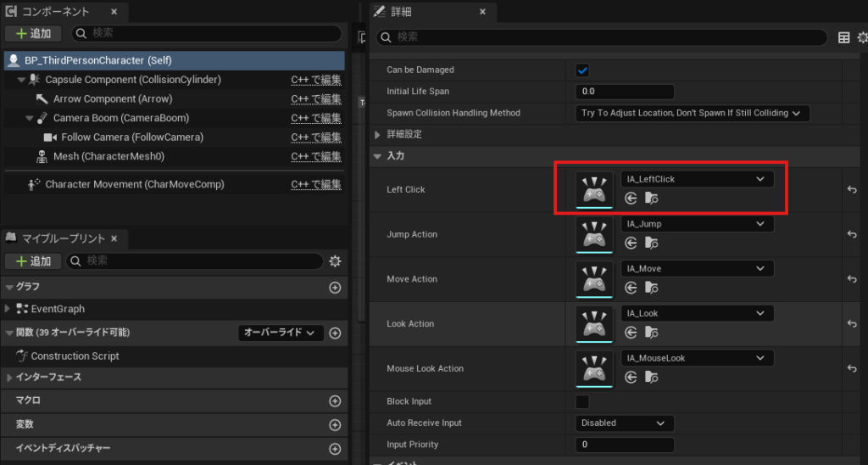Reset Left Click property to default
Image resolution: width=868 pixels, height=465 pixels.
coord(852,189)
